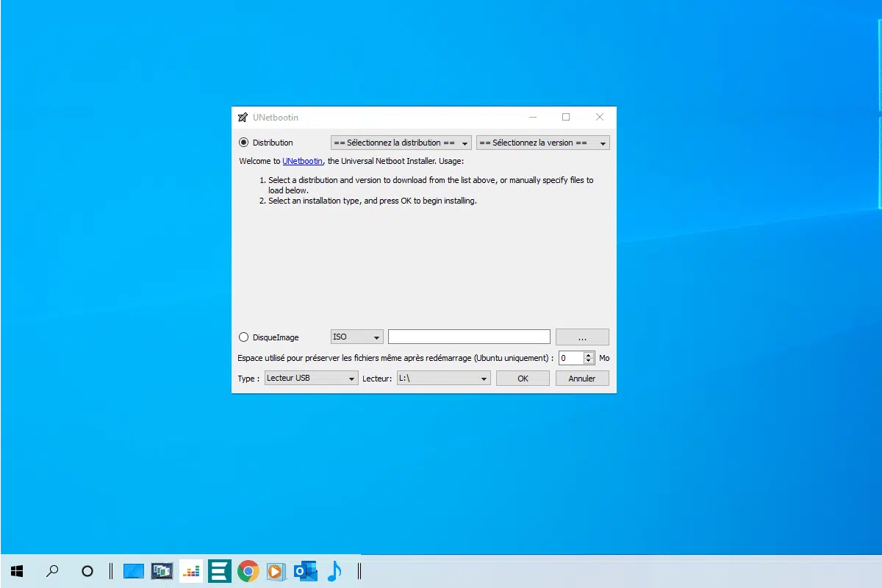This screenshot has height=588, width=882.
Task: Open the ISO image type dropdown
Action: point(357,337)
